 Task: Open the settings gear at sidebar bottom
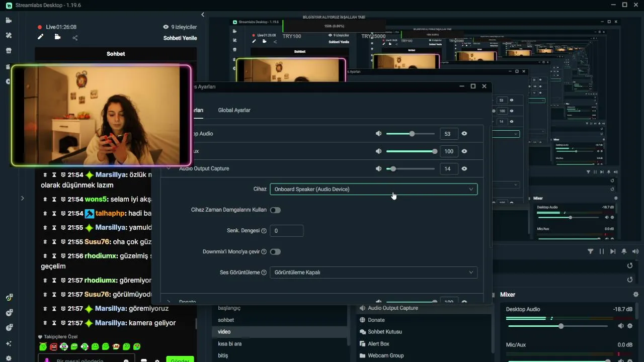(x=9, y=358)
